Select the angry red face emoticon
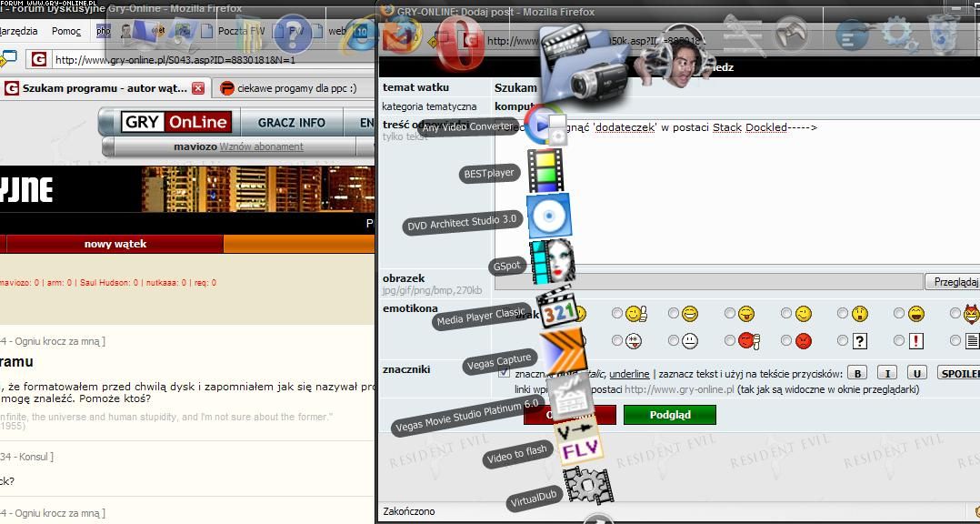The height and width of the screenshot is (524, 980). pos(786,341)
